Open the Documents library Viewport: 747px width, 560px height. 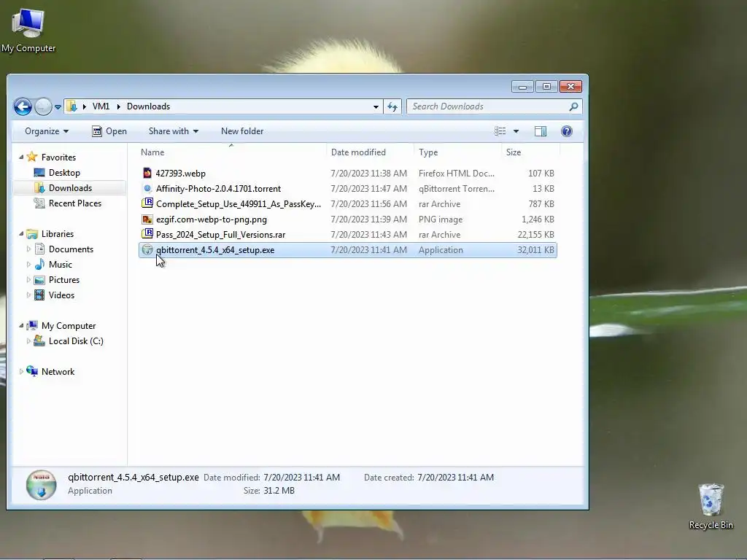[x=71, y=249]
